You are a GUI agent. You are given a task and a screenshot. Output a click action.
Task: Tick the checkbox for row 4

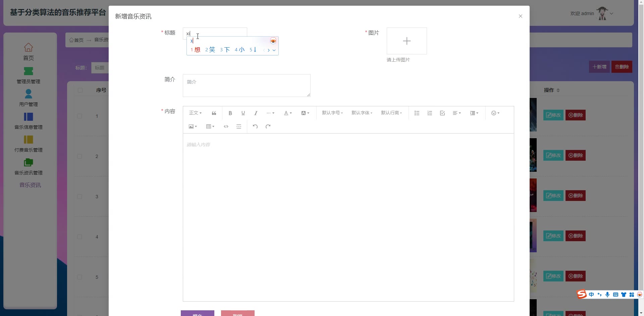coord(79,237)
